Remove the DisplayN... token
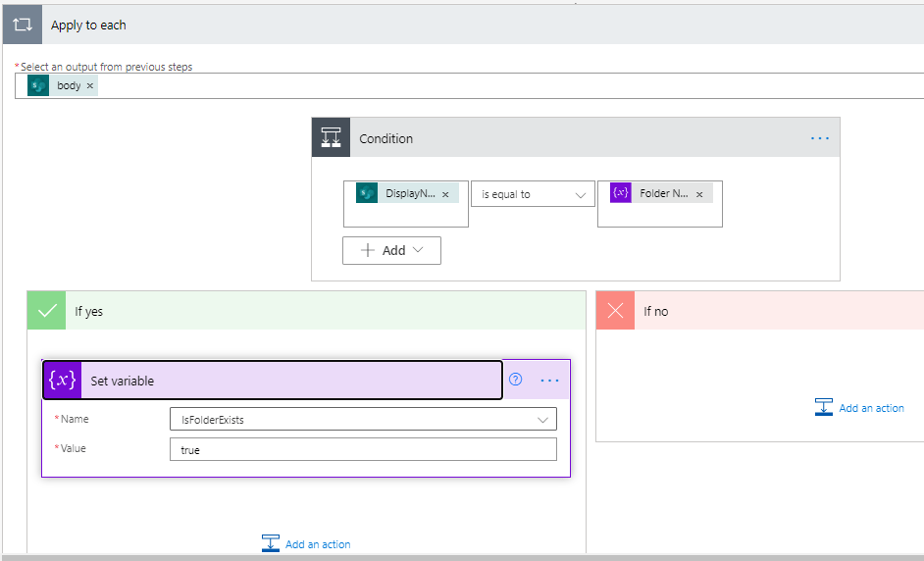924x561 pixels. click(x=445, y=194)
